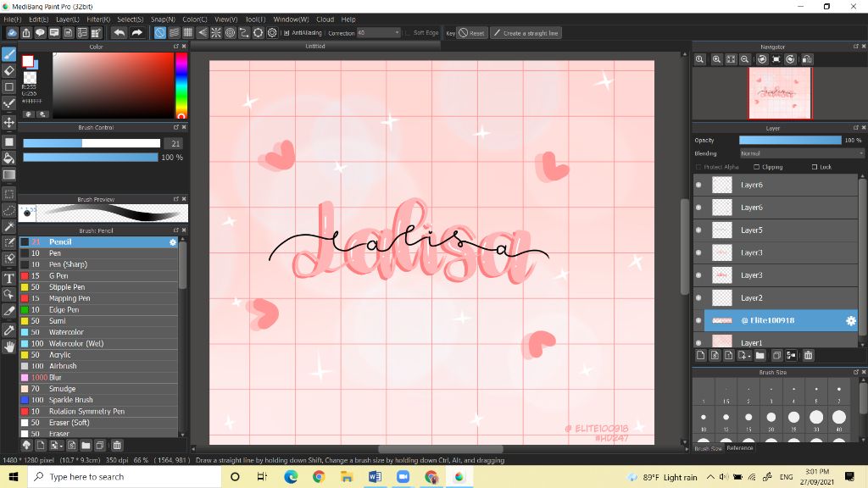
Task: Enable the Clipping checkbox
Action: tap(756, 167)
